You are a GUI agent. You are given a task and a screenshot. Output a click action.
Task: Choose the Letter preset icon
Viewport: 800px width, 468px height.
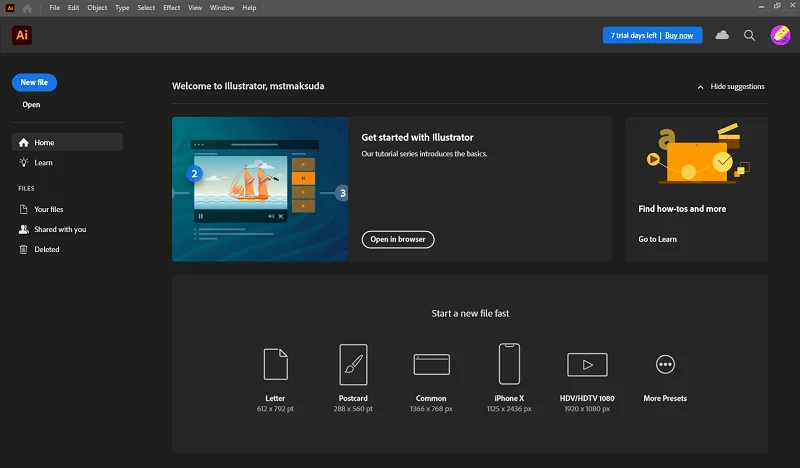(276, 364)
